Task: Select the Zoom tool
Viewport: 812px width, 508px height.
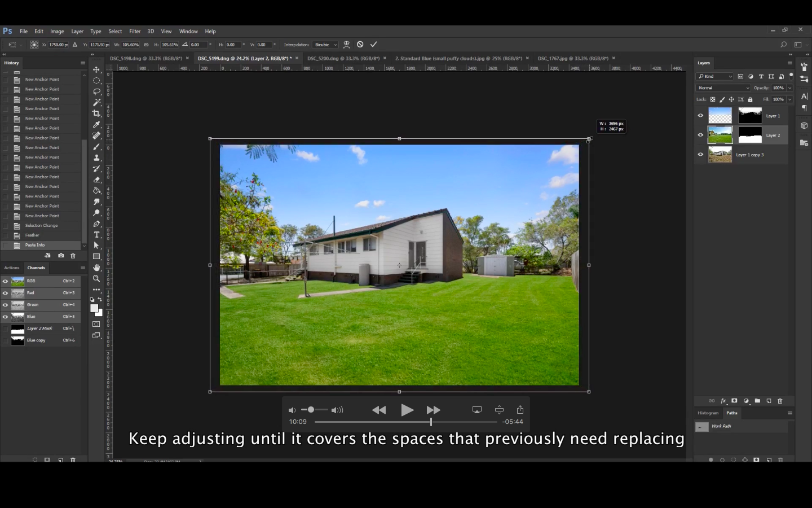Action: tap(96, 279)
